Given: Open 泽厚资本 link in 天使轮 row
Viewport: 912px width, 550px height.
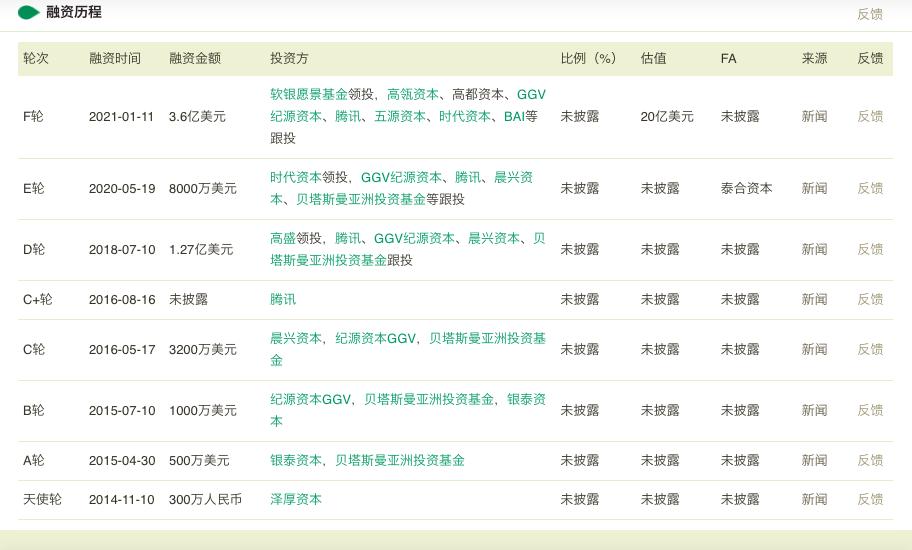Looking at the screenshot, I should pyautogui.click(x=296, y=499).
